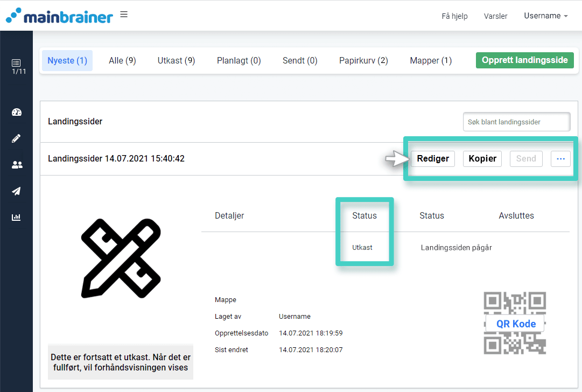Screen dimensions: 582x392
Task: Switch to the Alle (9) tab
Action: coord(122,61)
